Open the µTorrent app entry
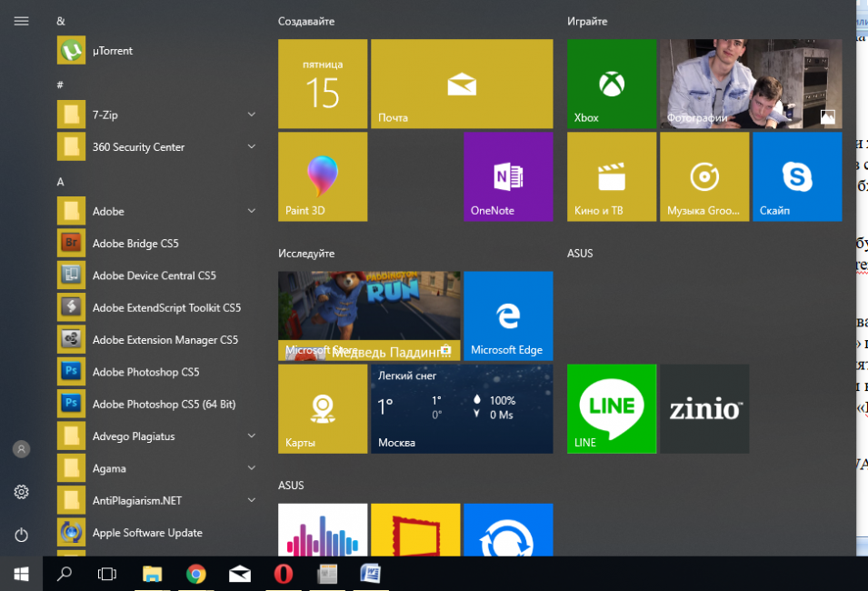The width and height of the screenshot is (868, 591). [x=156, y=50]
